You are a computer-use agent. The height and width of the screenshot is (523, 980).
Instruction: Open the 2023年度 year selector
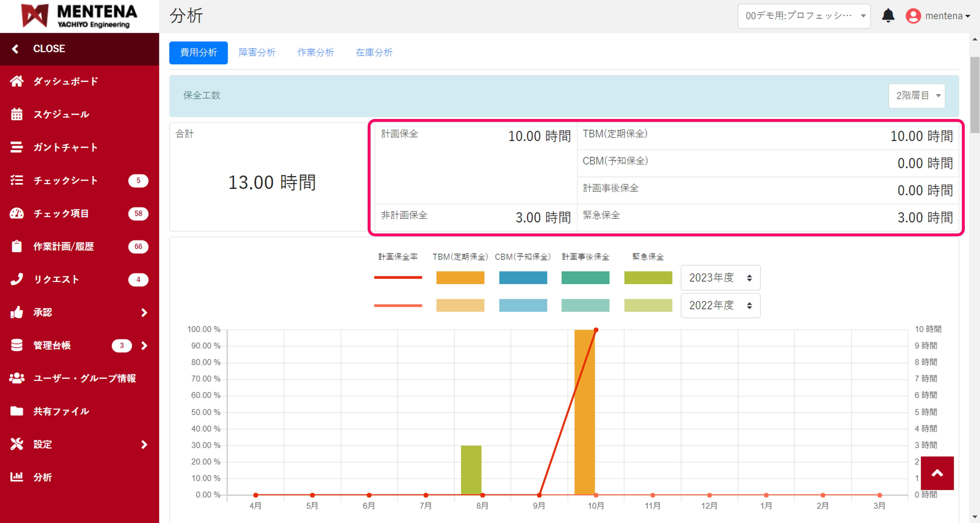[x=720, y=278]
